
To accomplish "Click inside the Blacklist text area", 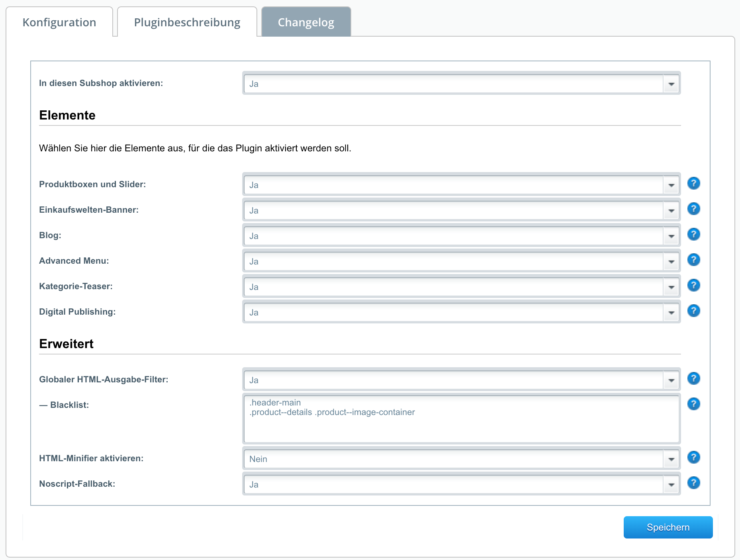I will coord(461,419).
